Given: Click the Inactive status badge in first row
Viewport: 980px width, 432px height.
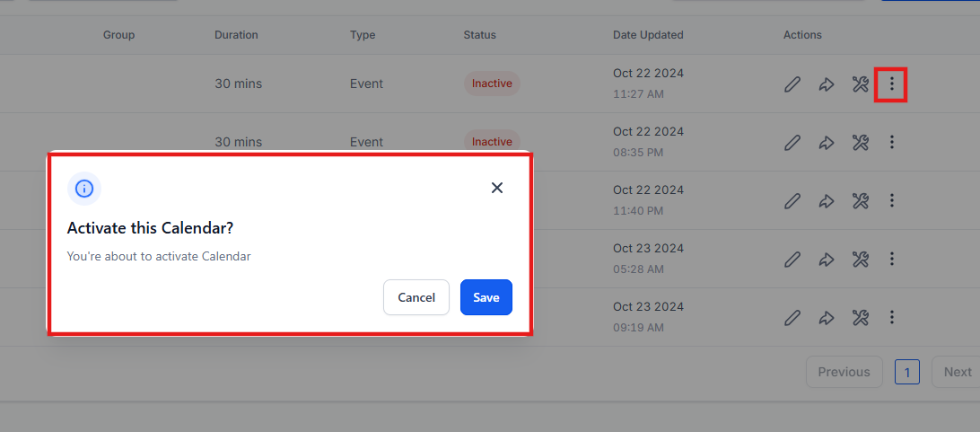Looking at the screenshot, I should 492,84.
